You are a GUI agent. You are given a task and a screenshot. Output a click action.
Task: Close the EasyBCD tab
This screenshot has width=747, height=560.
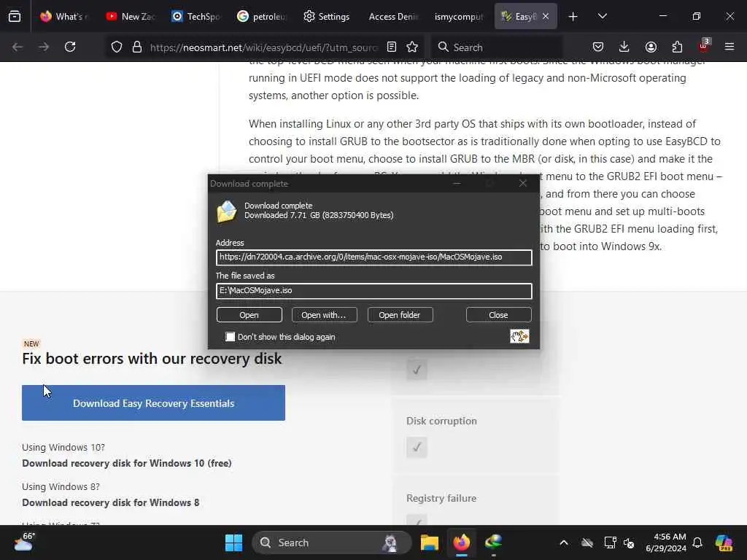tap(546, 16)
